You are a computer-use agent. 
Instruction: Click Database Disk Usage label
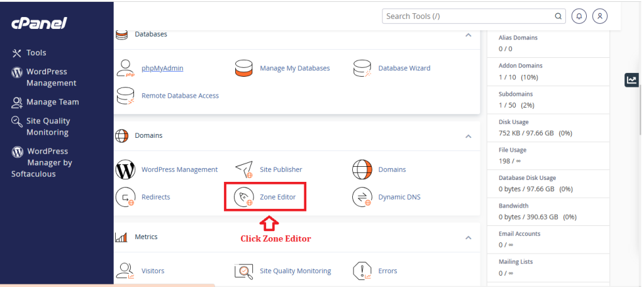point(528,178)
